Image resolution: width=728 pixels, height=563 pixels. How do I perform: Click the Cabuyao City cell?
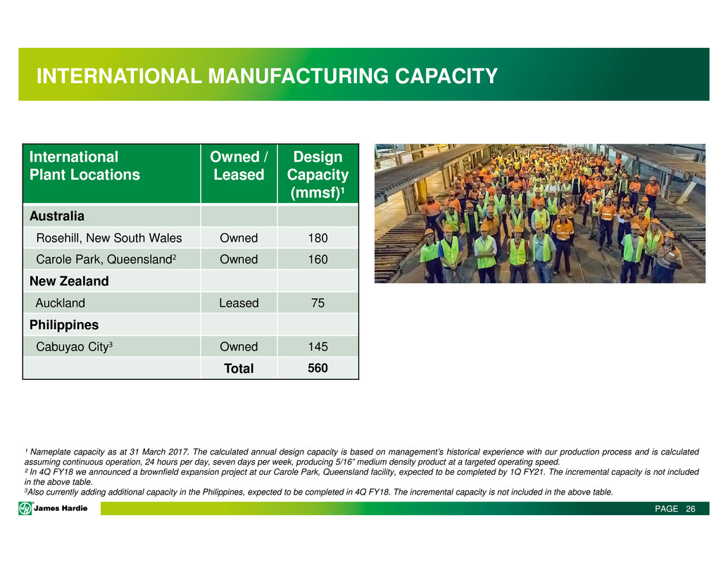73,347
